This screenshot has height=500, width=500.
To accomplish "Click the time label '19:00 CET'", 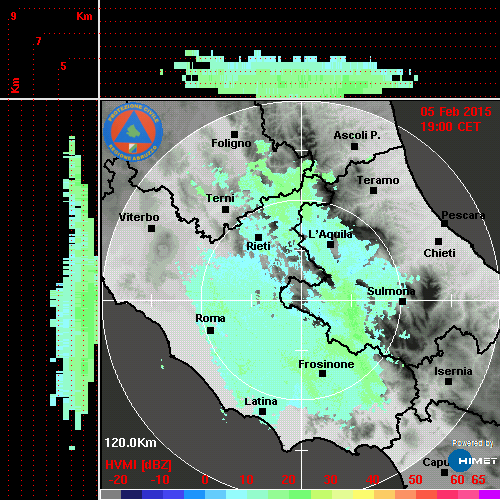I will pos(450,127).
